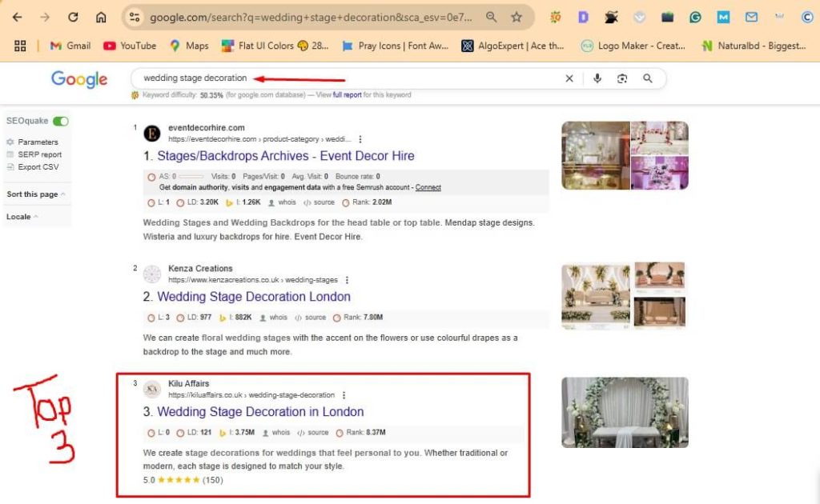Open the Maps bookmark
The height and width of the screenshot is (504, 820).
[189, 46]
